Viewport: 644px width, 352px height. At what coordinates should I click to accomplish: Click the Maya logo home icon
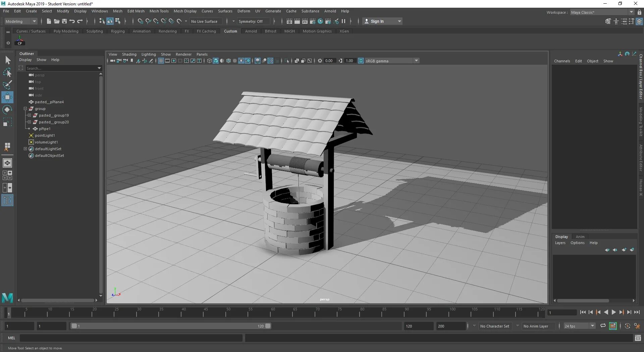tap(7, 298)
